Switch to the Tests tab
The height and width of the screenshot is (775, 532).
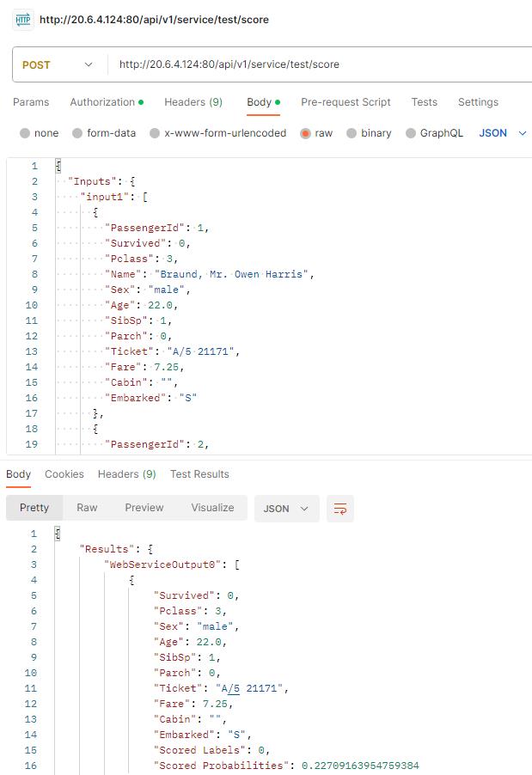[x=424, y=102]
